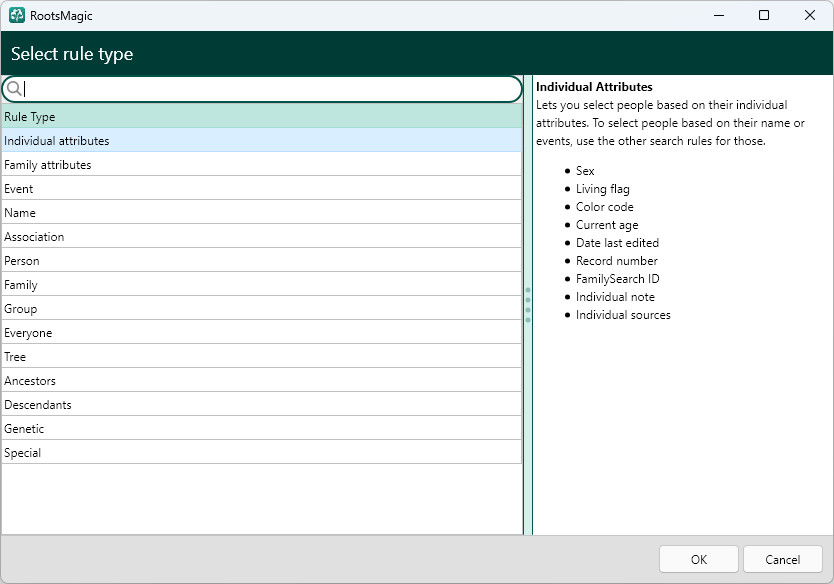This screenshot has width=834, height=584.
Task: Click the Individual sources bullet item
Action: click(623, 315)
